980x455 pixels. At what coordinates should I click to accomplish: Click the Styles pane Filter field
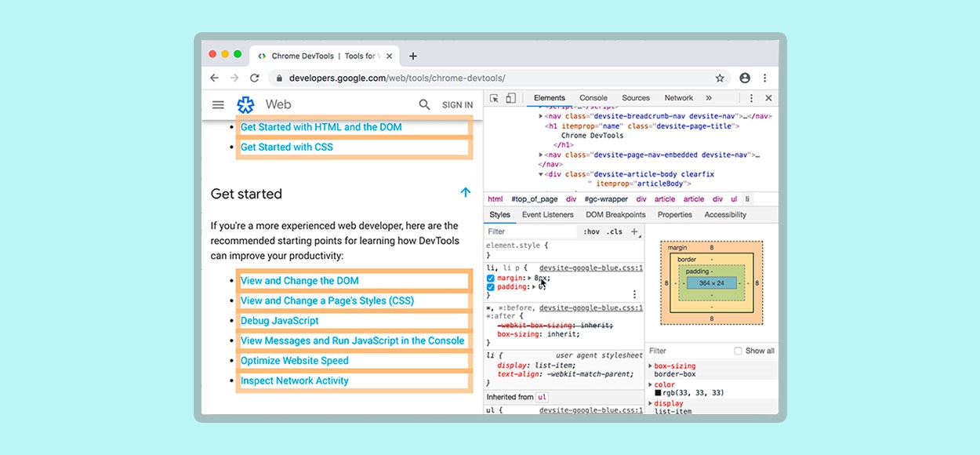tap(532, 231)
